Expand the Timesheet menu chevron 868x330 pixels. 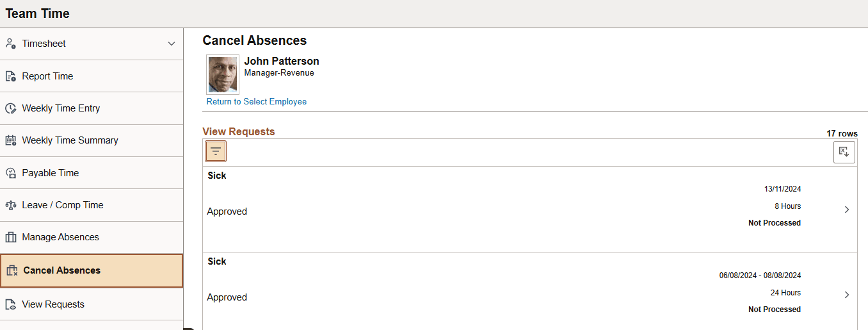[171, 44]
